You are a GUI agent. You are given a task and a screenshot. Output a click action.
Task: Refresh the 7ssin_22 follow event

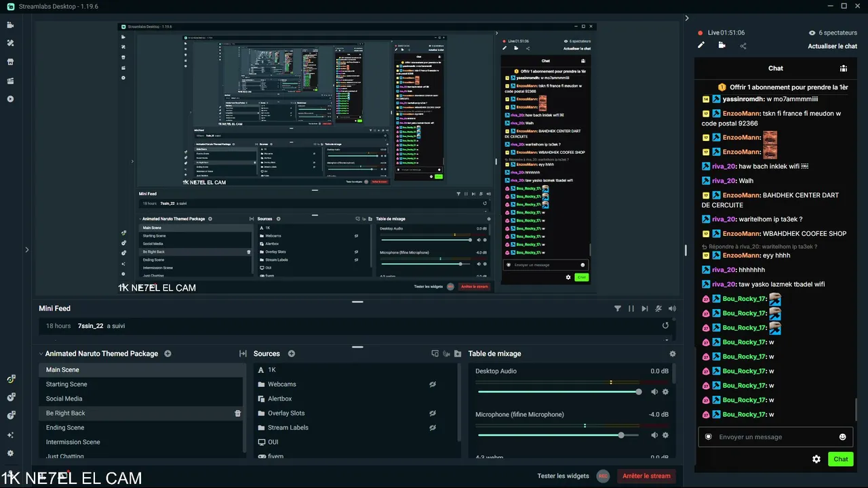tap(665, 326)
